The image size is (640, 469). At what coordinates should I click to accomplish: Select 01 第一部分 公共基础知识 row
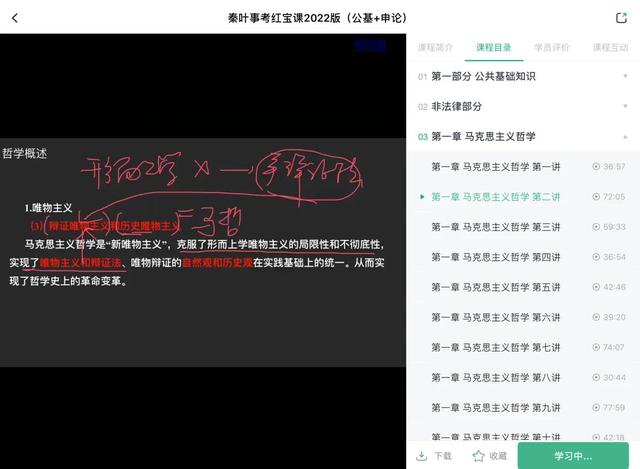[x=523, y=76]
